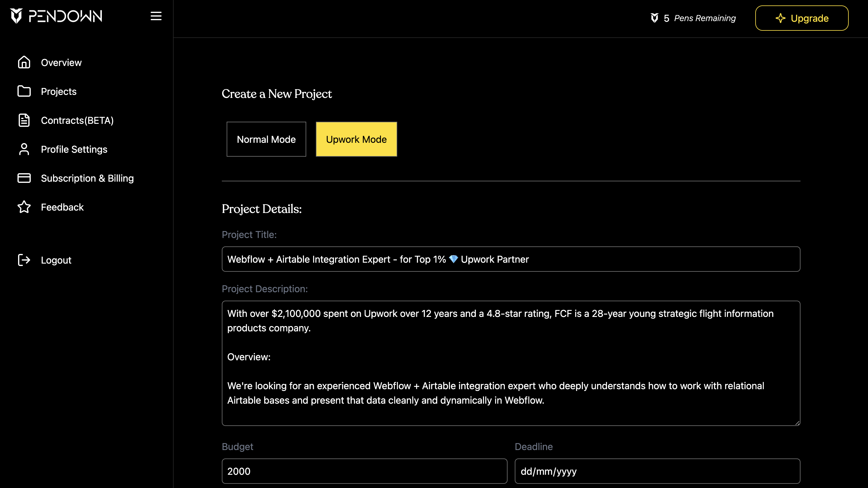Click the PENDOWN wordmark

pos(65,16)
